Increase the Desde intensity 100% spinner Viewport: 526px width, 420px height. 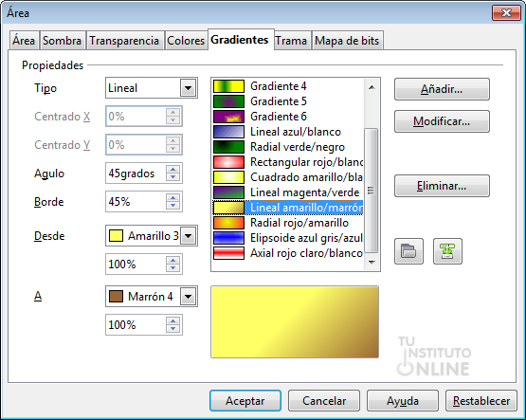pos(173,261)
